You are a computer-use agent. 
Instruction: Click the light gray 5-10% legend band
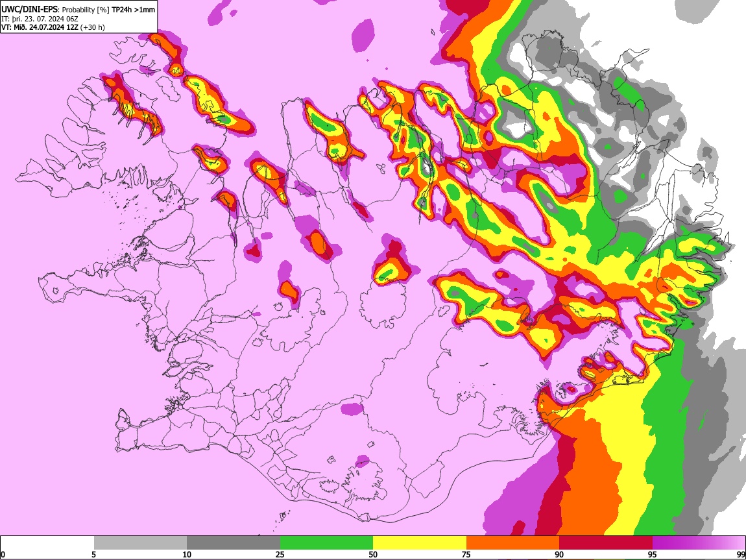tap(140, 543)
